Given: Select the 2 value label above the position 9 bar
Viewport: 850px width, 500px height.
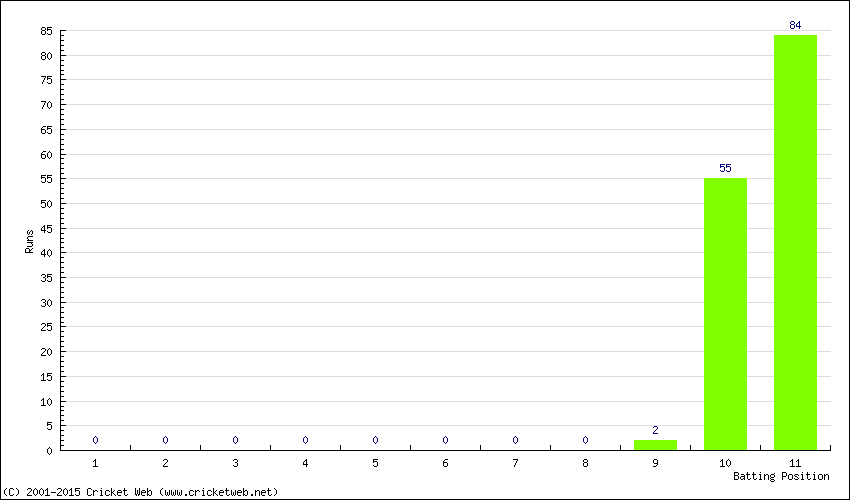Looking at the screenshot, I should pos(655,430).
